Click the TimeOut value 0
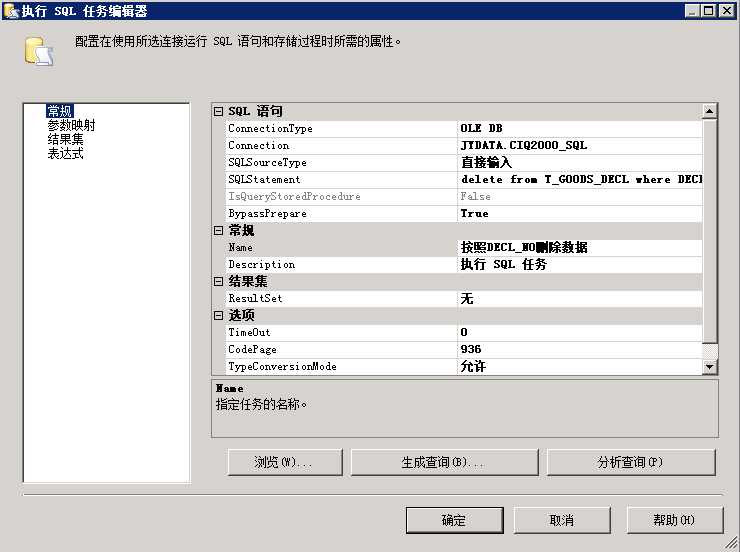The image size is (740, 552). [580, 332]
